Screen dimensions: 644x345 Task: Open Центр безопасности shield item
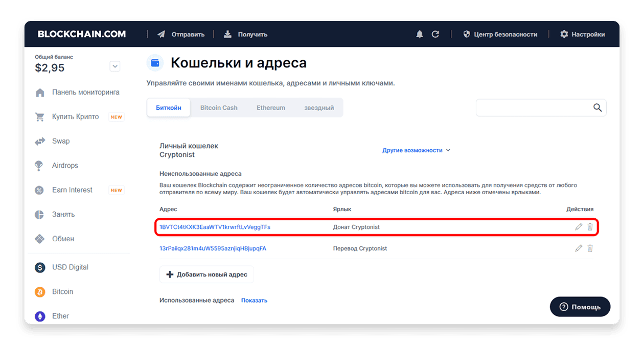click(500, 34)
